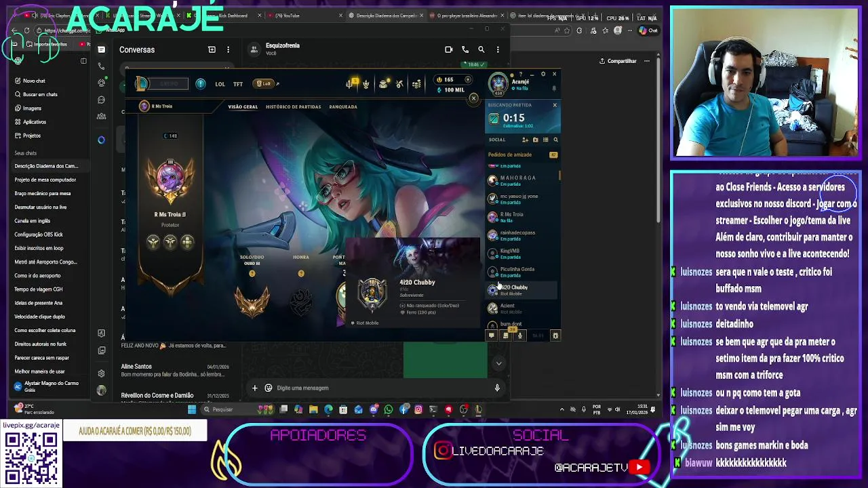Start a new WhatsApp conversation
The image size is (868, 488).
pyautogui.click(x=212, y=49)
